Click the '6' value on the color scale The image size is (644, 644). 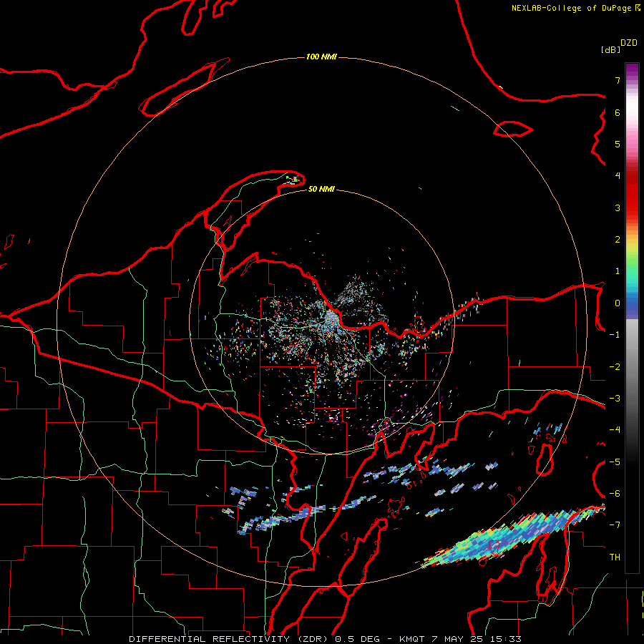(618, 112)
